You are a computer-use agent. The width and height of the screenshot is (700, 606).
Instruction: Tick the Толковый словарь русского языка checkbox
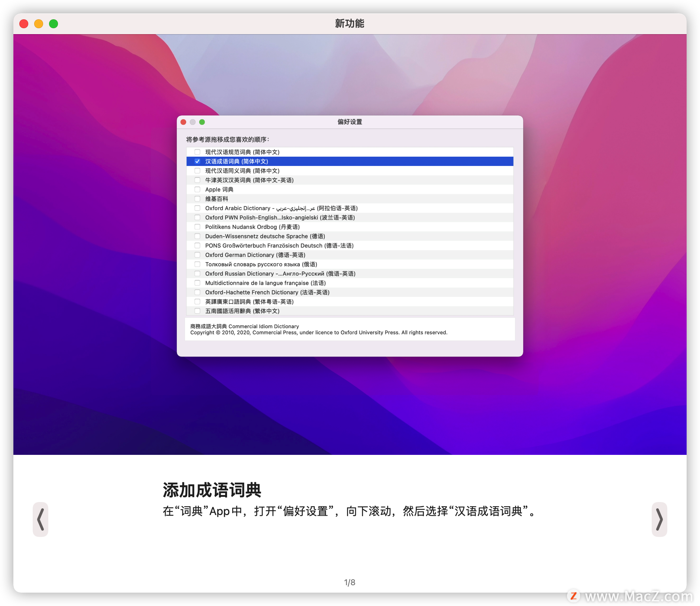click(197, 264)
